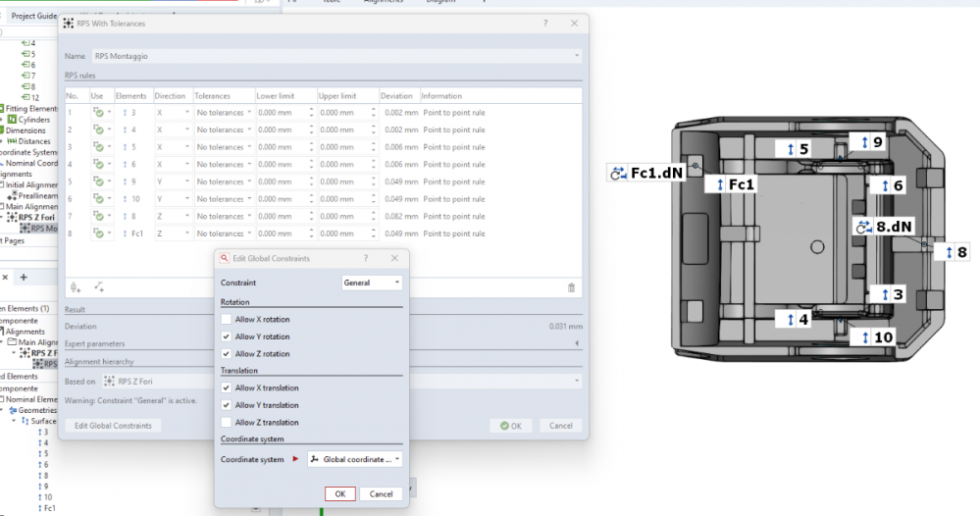Open help in Edit Global Constraints dialog
Viewport: 980px width, 516px height.
click(365, 258)
